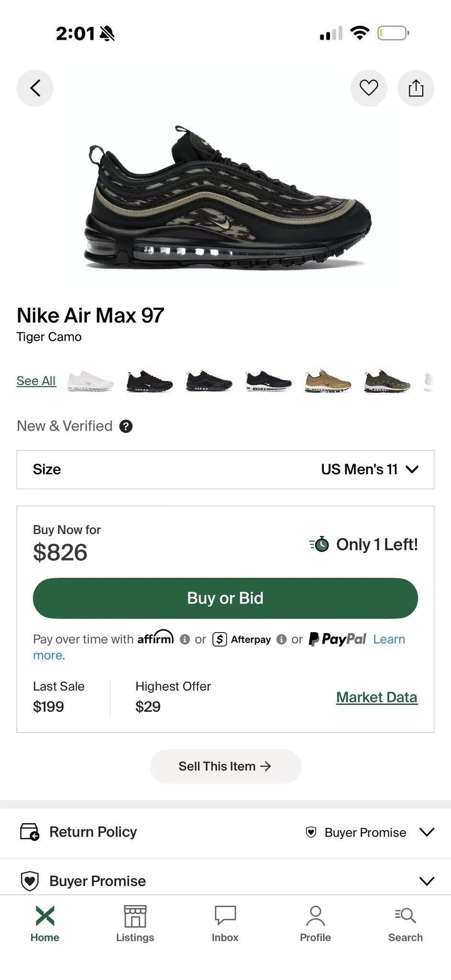Select the white Air Max 97 thumbnail
Screen dimensions: 451x980
click(x=91, y=381)
